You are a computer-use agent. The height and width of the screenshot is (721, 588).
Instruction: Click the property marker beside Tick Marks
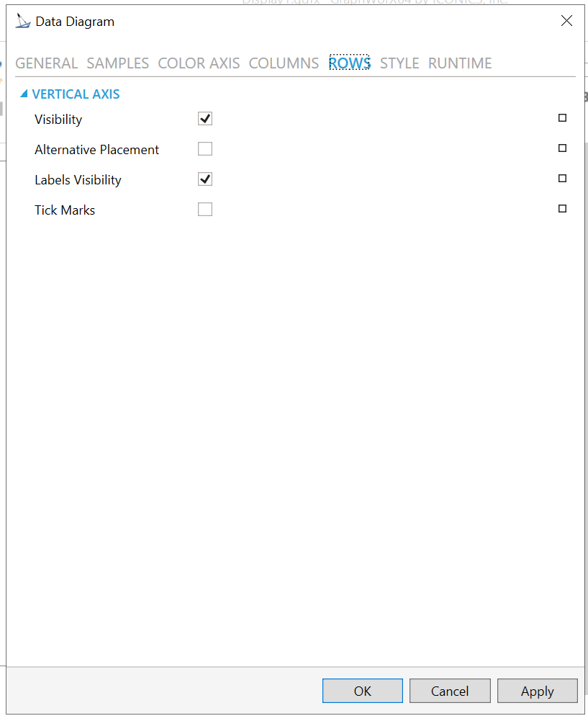tap(562, 209)
